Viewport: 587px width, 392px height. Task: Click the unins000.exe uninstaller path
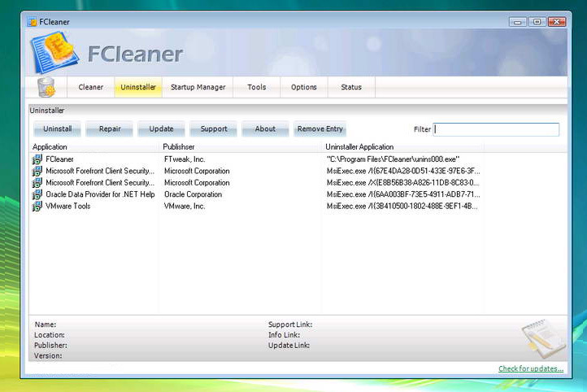(x=393, y=159)
